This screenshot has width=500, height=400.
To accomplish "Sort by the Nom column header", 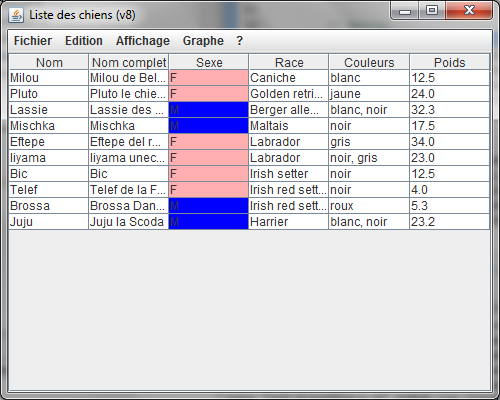I will [x=49, y=62].
